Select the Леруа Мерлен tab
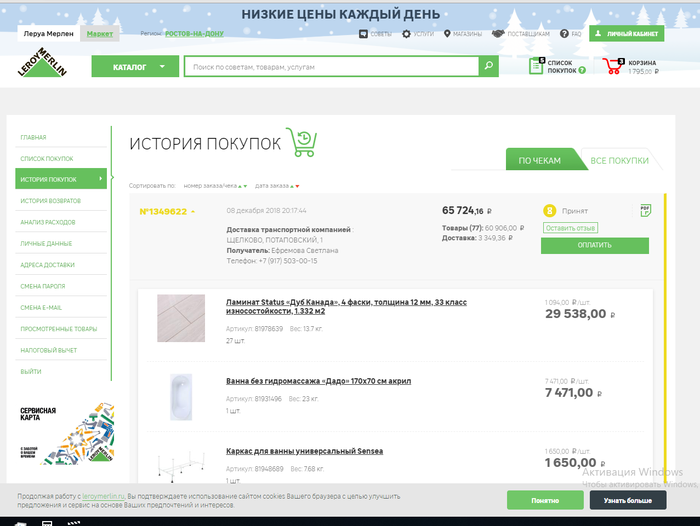Image resolution: width=700 pixels, height=526 pixels. (49, 33)
